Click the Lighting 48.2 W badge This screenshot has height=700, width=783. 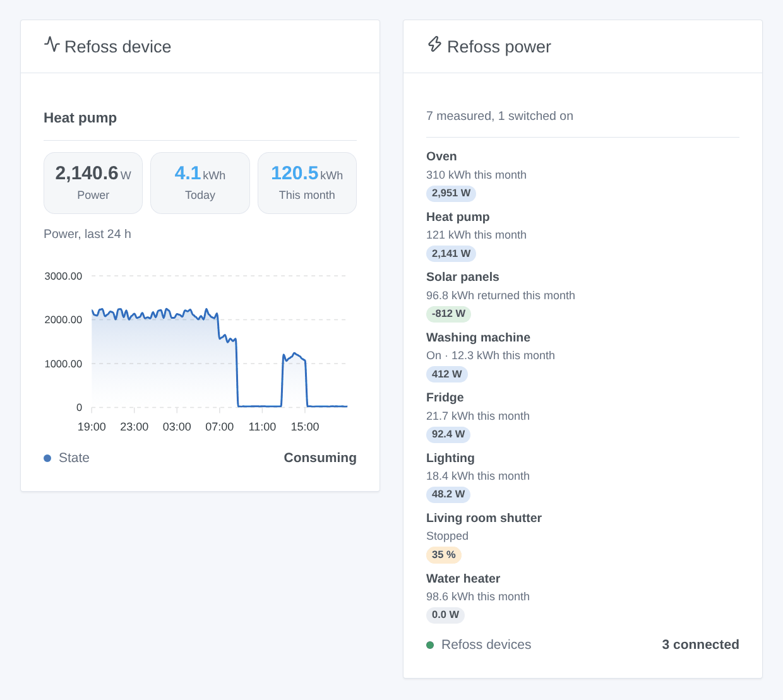[x=448, y=494]
